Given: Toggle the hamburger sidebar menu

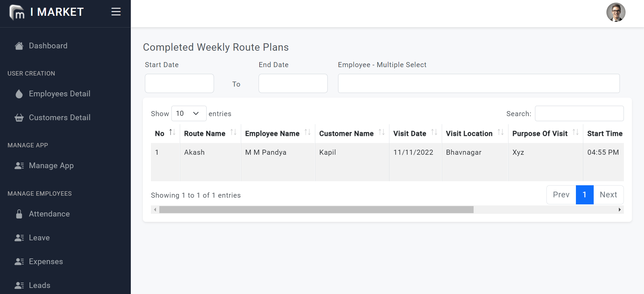Looking at the screenshot, I should pyautogui.click(x=116, y=12).
